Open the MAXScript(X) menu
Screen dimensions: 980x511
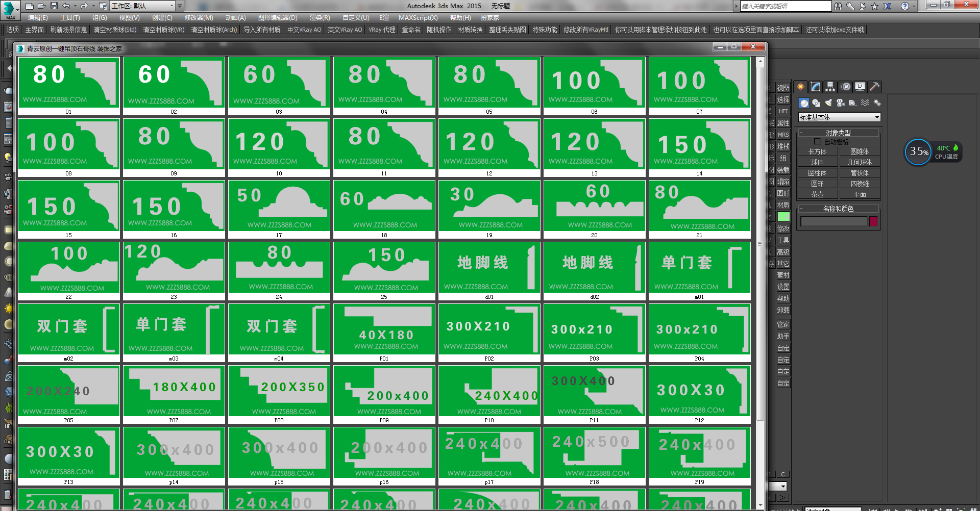click(x=418, y=18)
